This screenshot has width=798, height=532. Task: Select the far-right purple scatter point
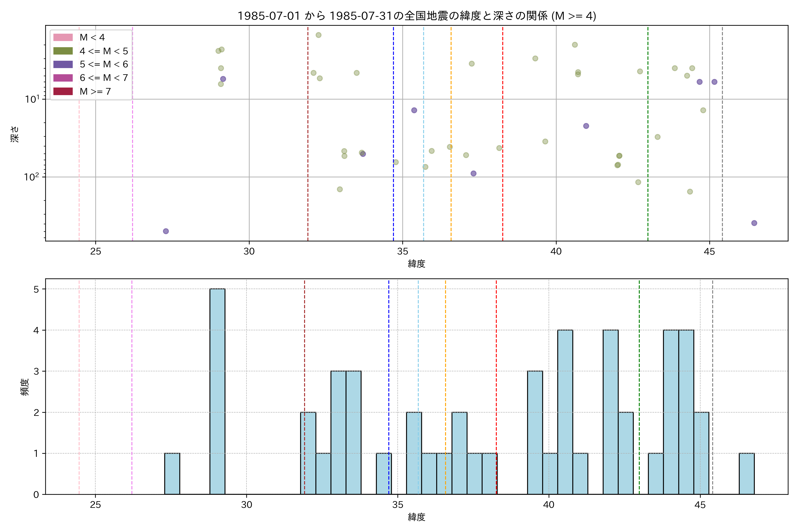pos(754,223)
